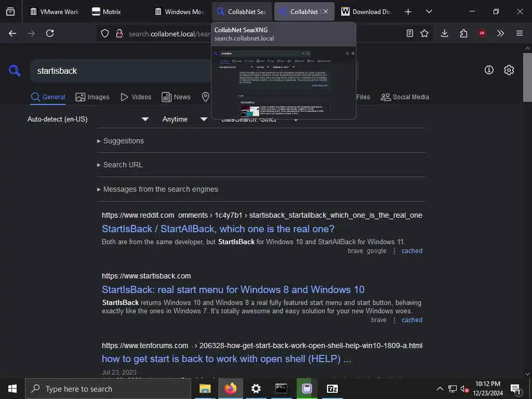List all open tabs dropdown
The width and height of the screenshot is (532, 399).
[x=429, y=11]
